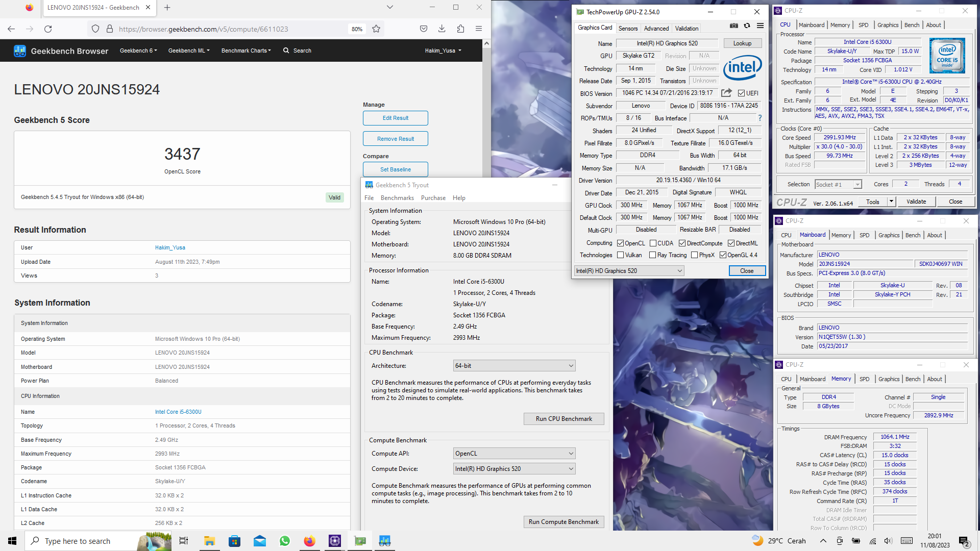Toggle Vulkan checkbox
Screen dimensions: 980x551
pyautogui.click(x=620, y=255)
